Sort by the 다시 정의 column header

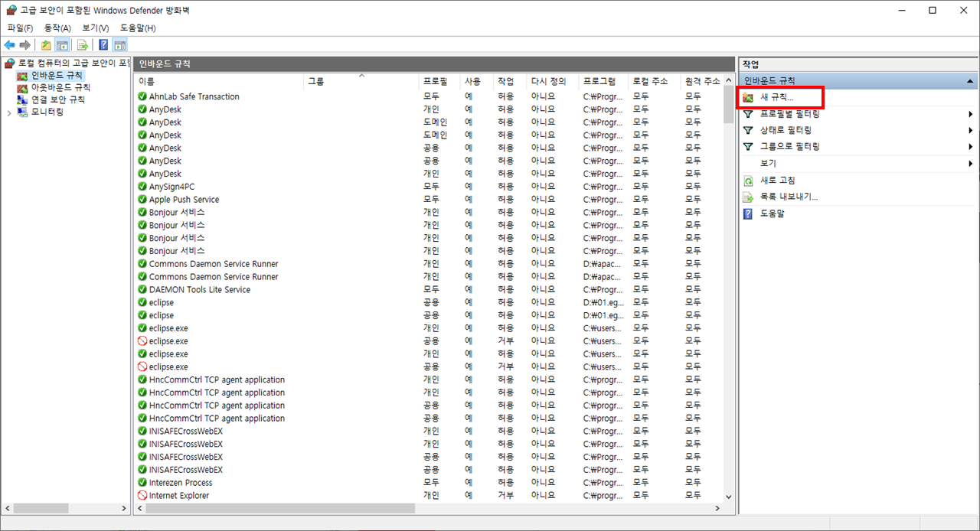click(x=554, y=81)
